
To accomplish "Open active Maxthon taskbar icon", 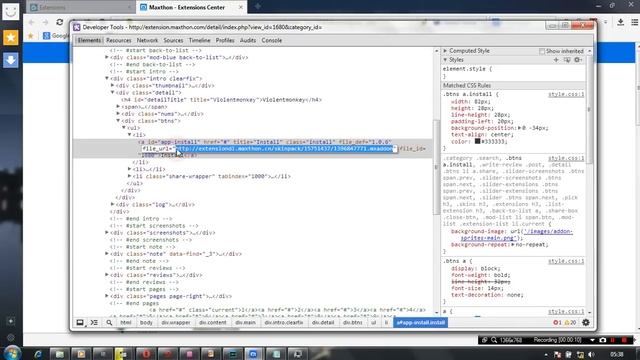I will 253,354.
